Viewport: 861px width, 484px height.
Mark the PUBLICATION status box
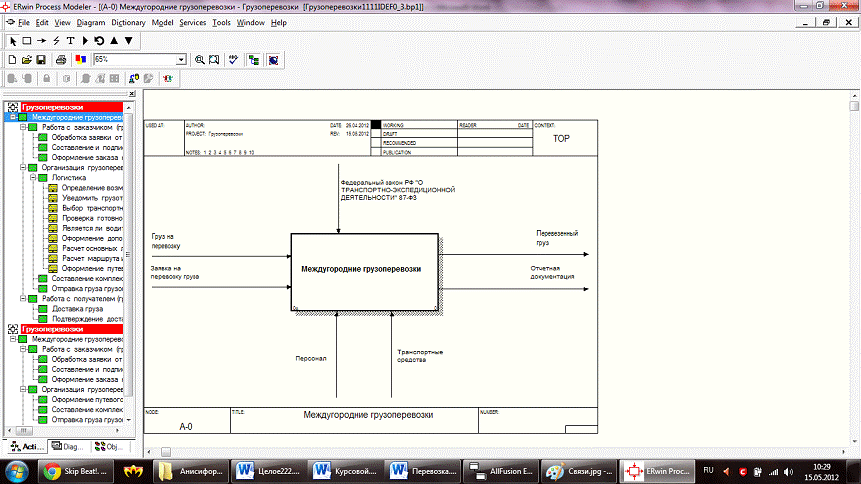click(x=376, y=153)
